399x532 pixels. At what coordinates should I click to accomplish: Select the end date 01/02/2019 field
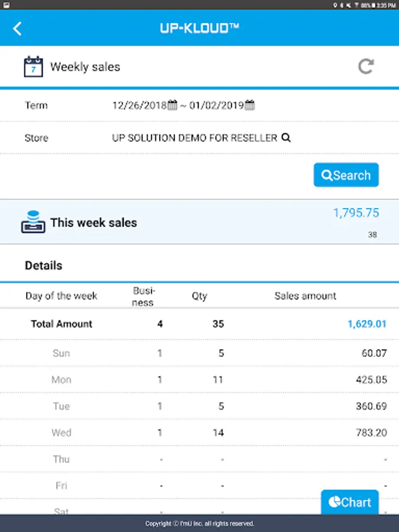[216, 106]
